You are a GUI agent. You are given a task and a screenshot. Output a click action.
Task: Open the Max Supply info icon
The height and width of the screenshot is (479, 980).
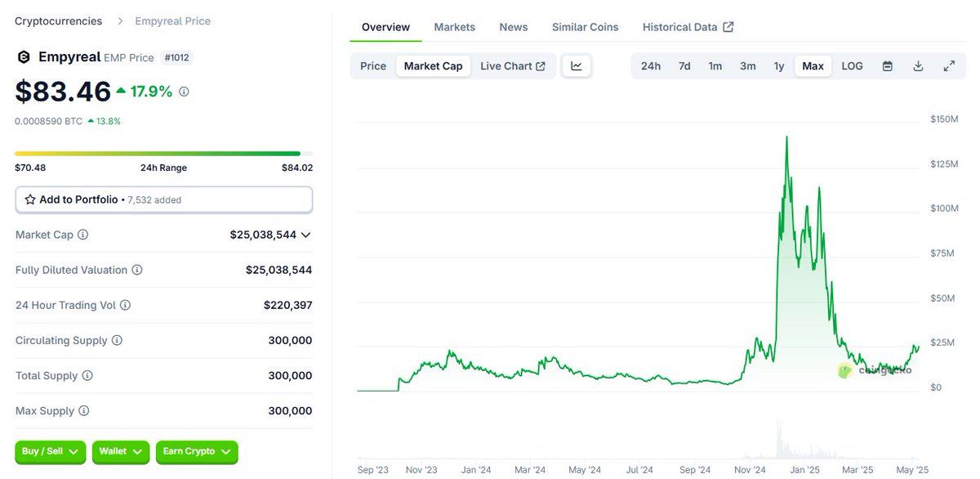(83, 411)
